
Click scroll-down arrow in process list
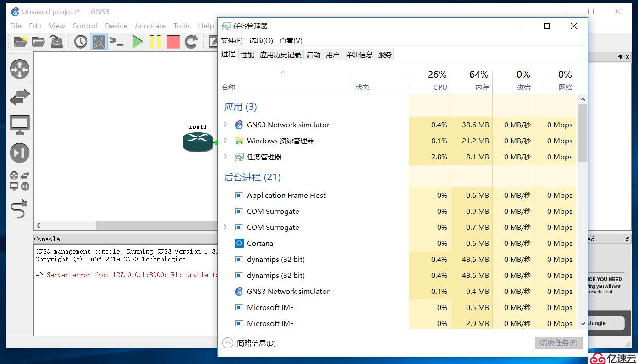pos(583,324)
